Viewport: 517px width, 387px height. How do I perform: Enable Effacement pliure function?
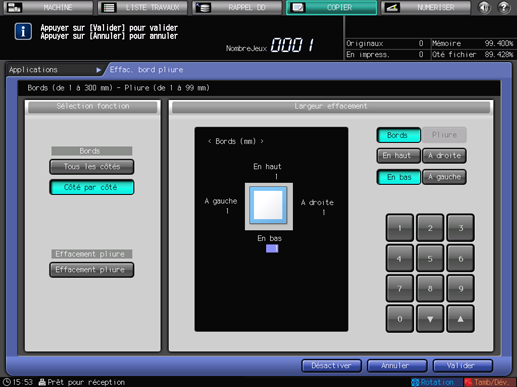(92, 270)
